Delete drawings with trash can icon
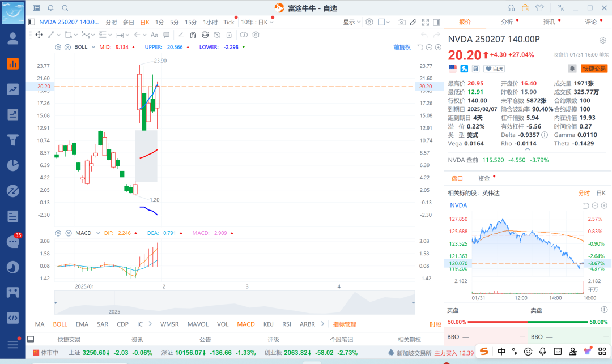Screen dimensions: 612x364 (229, 35)
